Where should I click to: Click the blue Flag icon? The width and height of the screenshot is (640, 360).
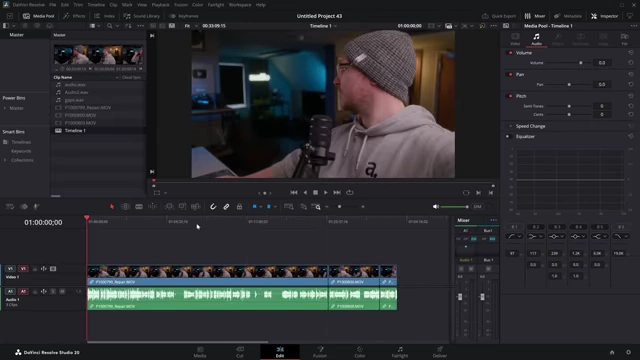coord(254,207)
